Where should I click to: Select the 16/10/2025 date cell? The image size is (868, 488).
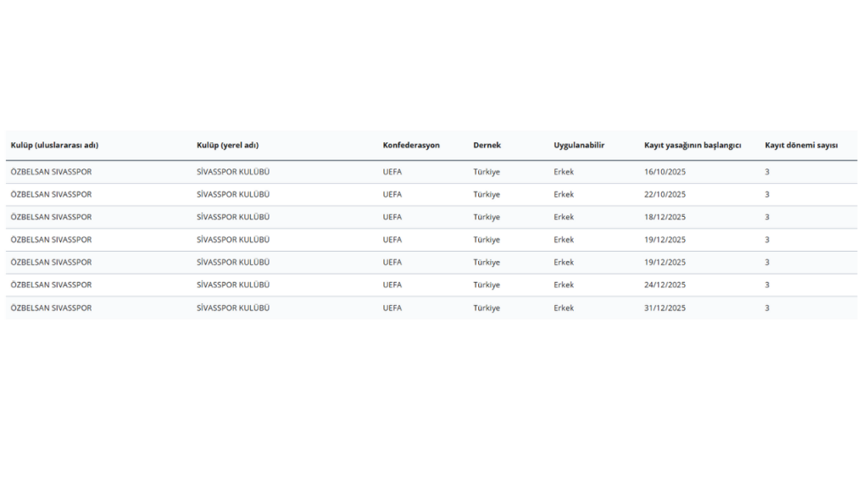(665, 172)
